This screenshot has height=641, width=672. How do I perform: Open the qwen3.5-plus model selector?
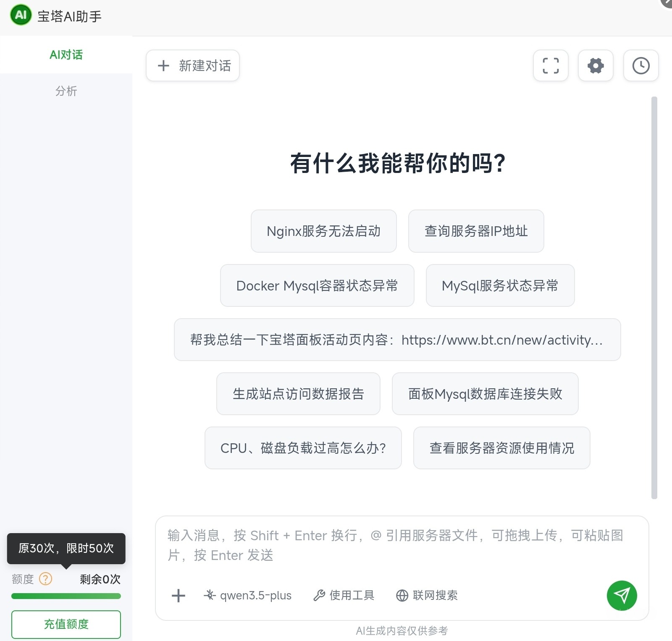click(247, 595)
